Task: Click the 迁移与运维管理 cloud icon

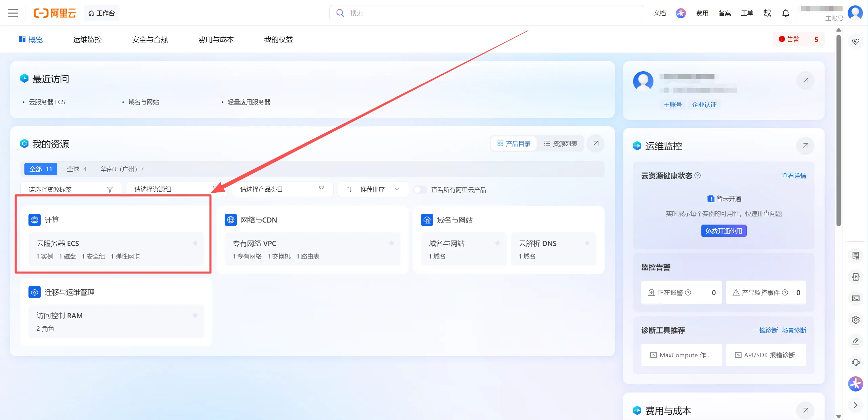Action: tap(34, 292)
